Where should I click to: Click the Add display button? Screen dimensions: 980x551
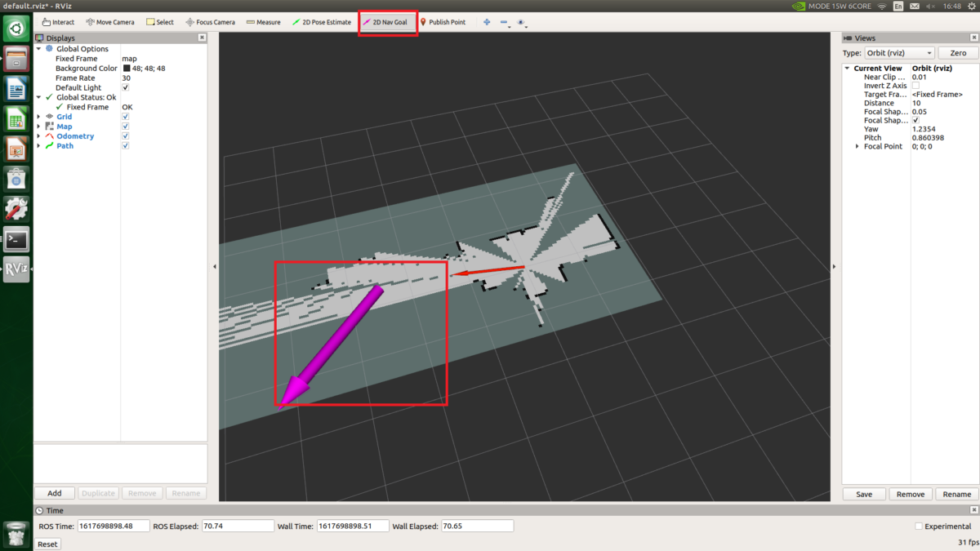click(54, 492)
